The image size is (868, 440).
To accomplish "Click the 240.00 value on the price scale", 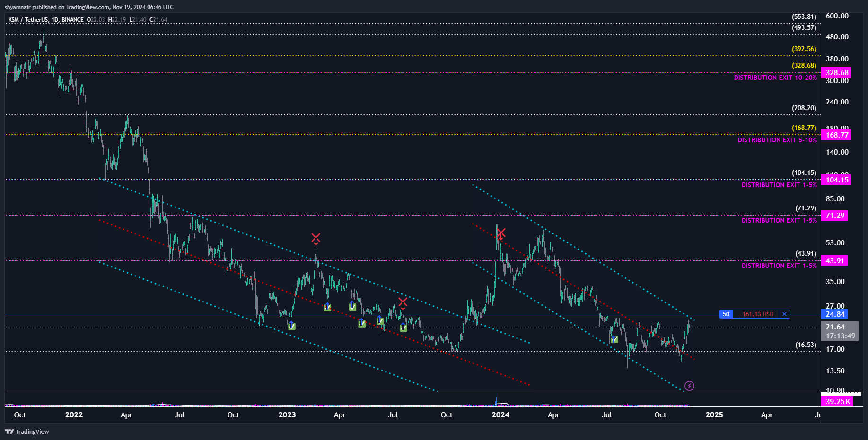I will tap(837, 102).
